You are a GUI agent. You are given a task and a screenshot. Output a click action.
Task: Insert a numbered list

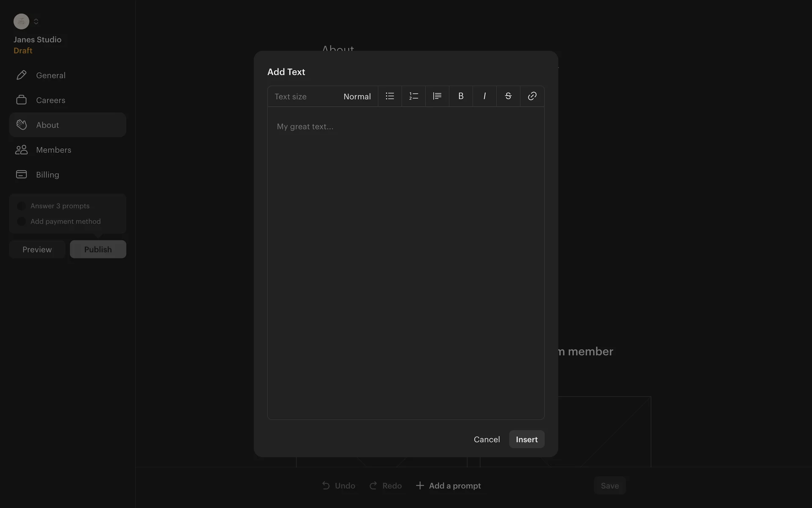coord(413,96)
